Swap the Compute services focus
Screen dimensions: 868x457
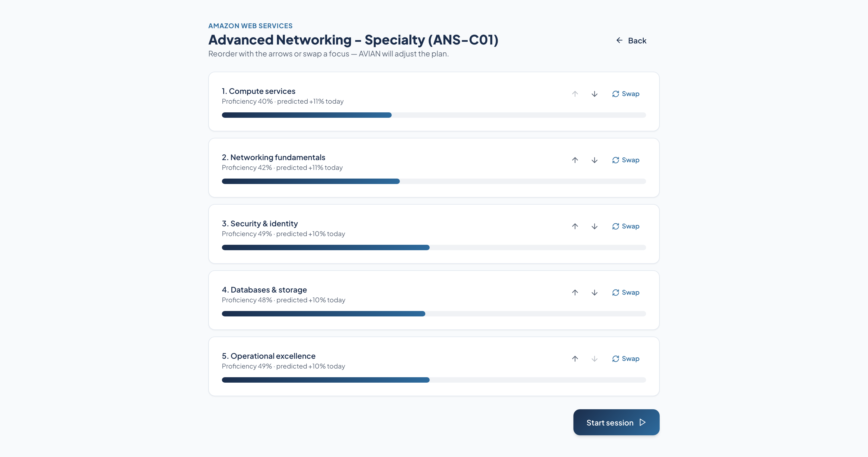[x=626, y=94]
